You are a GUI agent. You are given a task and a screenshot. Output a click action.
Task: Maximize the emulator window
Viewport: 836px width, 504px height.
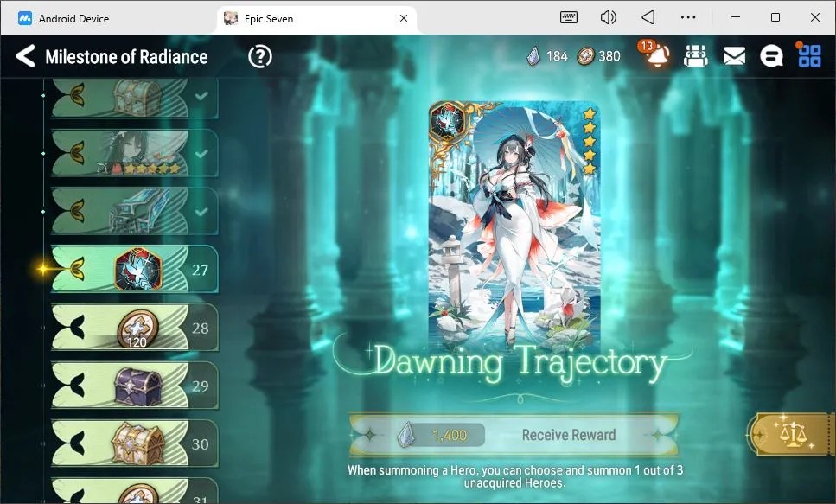pyautogui.click(x=775, y=17)
